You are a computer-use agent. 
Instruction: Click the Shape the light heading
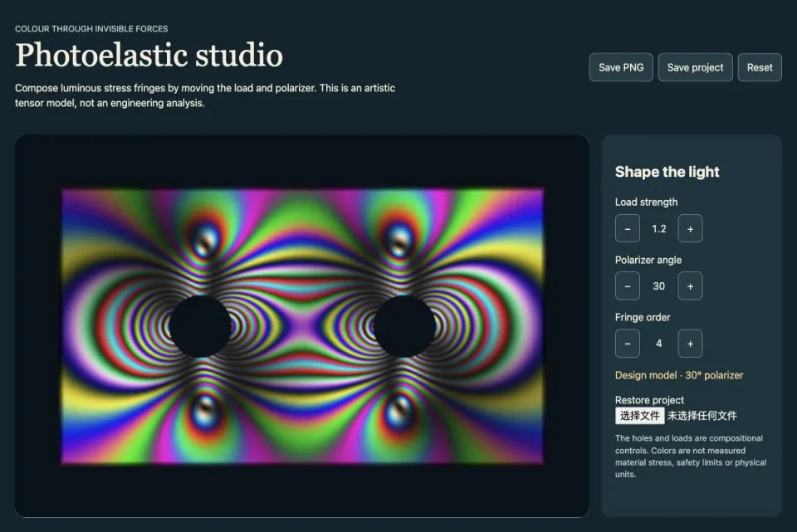point(667,172)
